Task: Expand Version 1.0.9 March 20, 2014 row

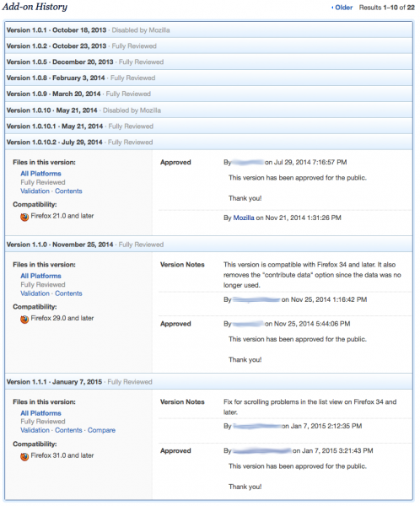Action: [x=208, y=94]
